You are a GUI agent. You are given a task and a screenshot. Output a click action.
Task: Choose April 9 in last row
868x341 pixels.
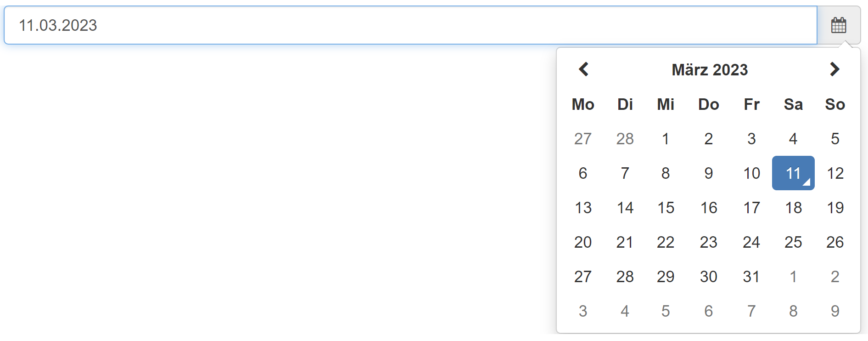tap(835, 311)
